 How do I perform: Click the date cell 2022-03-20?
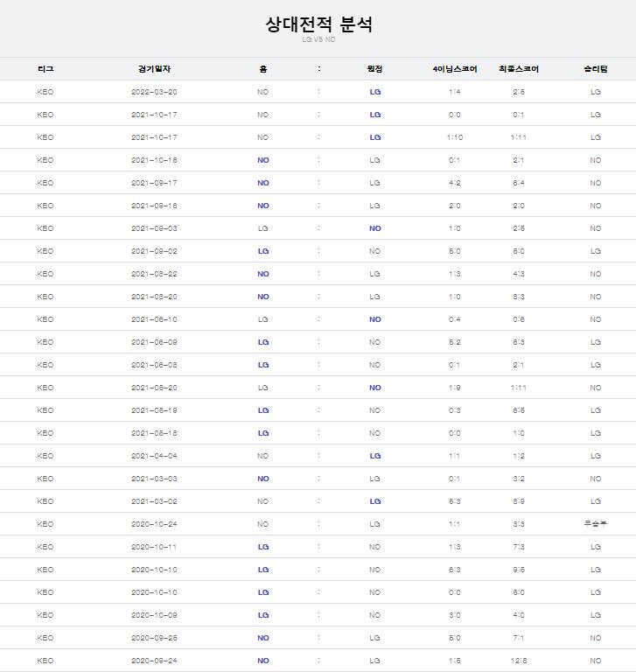154,92
